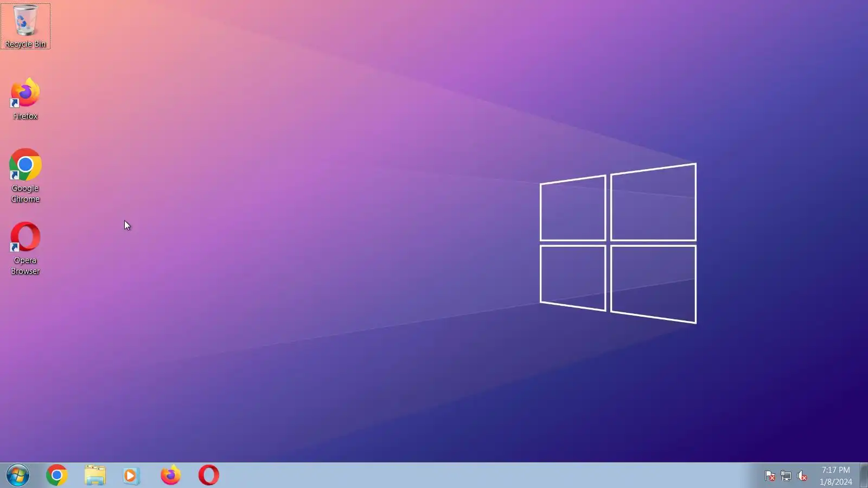The height and width of the screenshot is (488, 868).
Task: Open Windows Media Player from taskbar
Action: click(131, 476)
